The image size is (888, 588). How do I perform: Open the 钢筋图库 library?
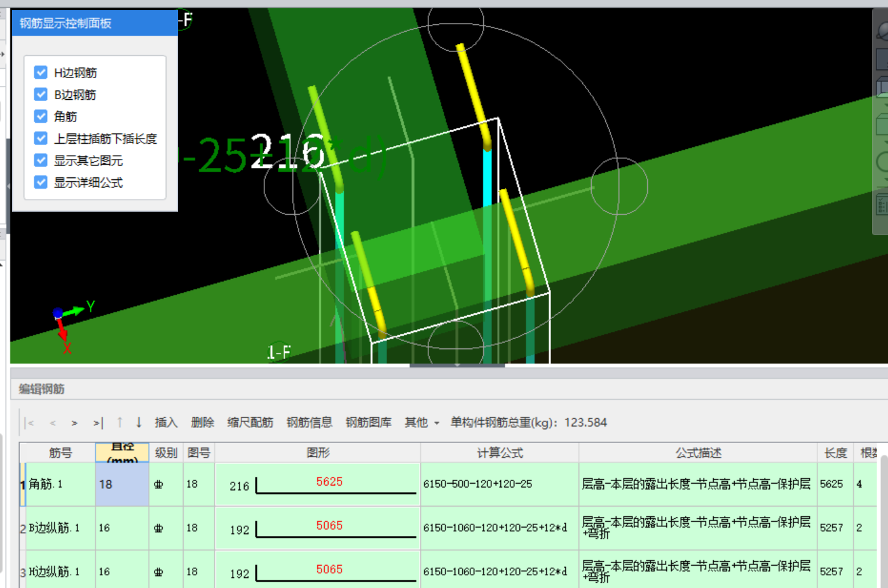369,423
